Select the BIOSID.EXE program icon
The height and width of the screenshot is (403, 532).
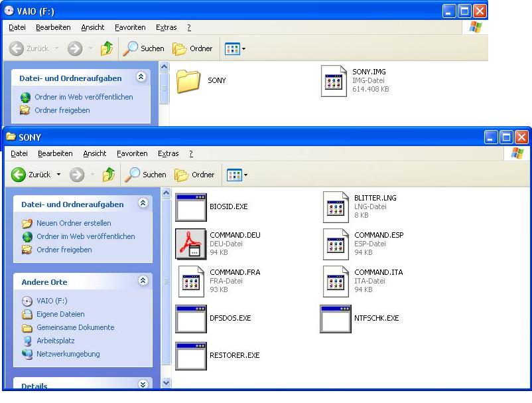tap(190, 207)
